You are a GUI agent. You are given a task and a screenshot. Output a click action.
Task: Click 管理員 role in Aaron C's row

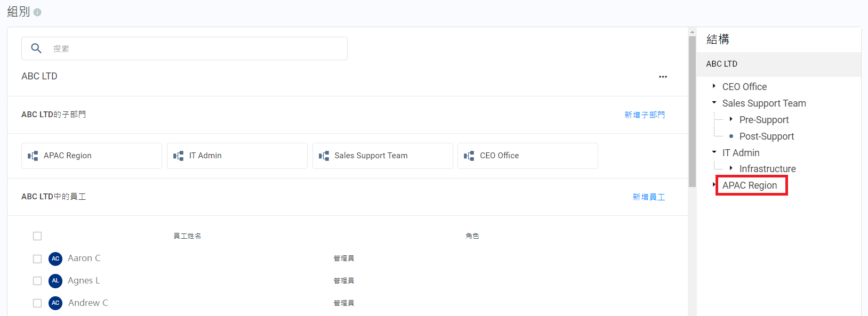344,258
